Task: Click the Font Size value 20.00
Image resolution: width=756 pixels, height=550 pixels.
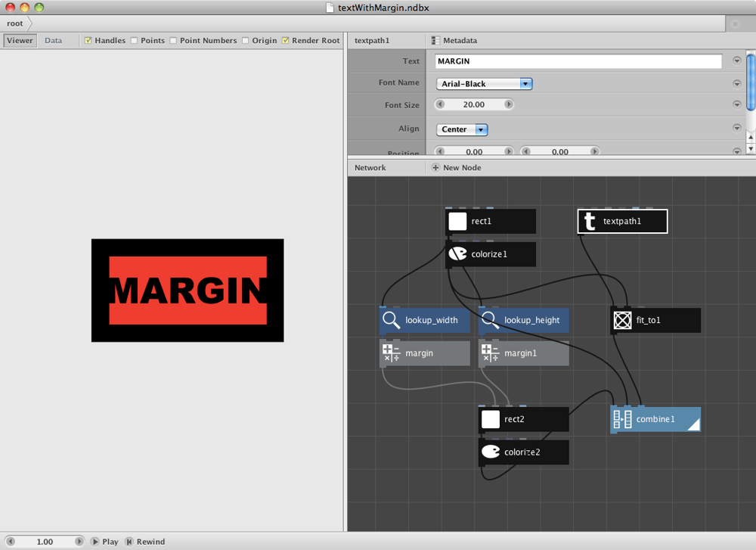Action: (x=474, y=104)
